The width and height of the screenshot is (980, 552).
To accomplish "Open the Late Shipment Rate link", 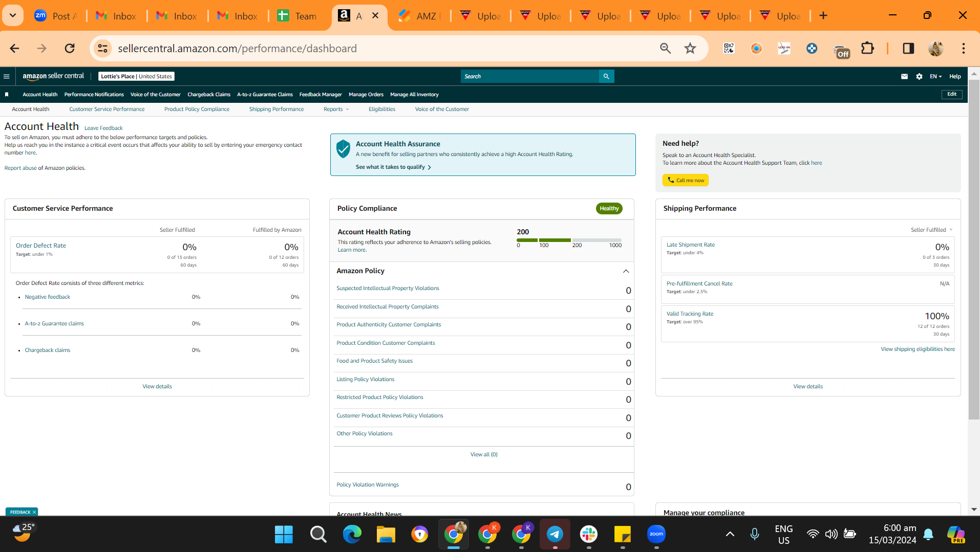I will (691, 245).
